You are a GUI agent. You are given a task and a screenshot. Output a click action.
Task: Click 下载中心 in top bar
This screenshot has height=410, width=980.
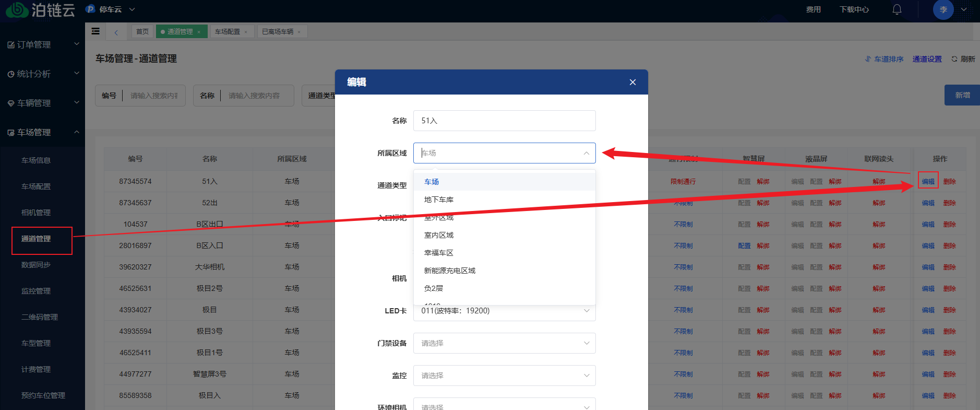coord(854,9)
